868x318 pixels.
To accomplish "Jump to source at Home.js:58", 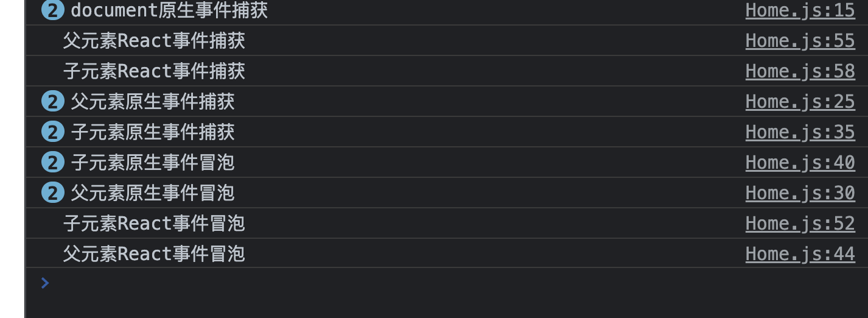I will (800, 71).
